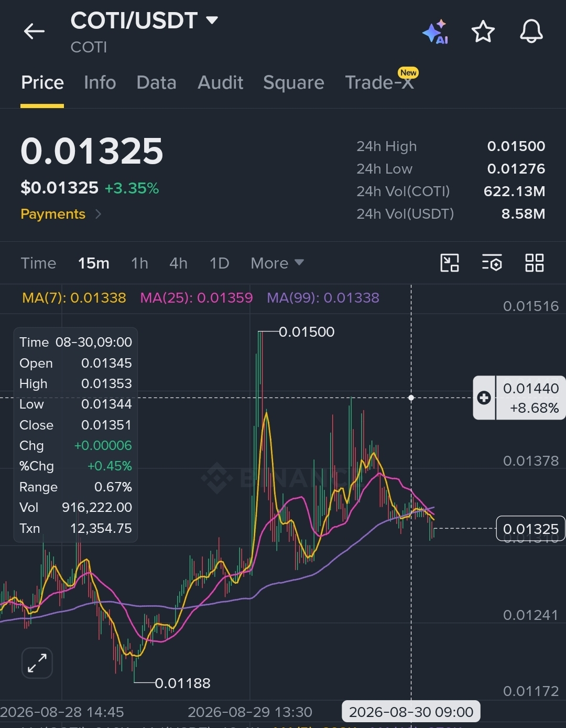The width and height of the screenshot is (566, 728).
Task: Open the Data tab
Action: (x=156, y=82)
